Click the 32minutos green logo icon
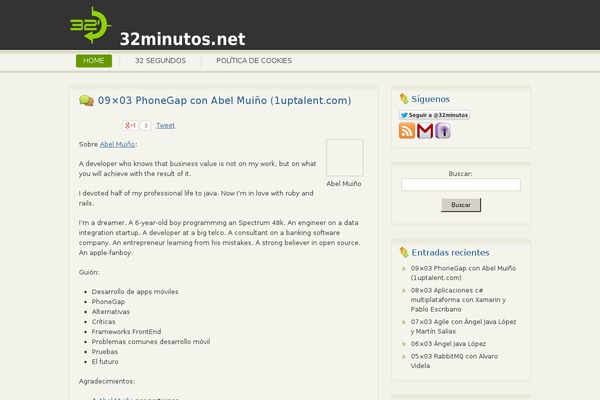 pos(90,25)
